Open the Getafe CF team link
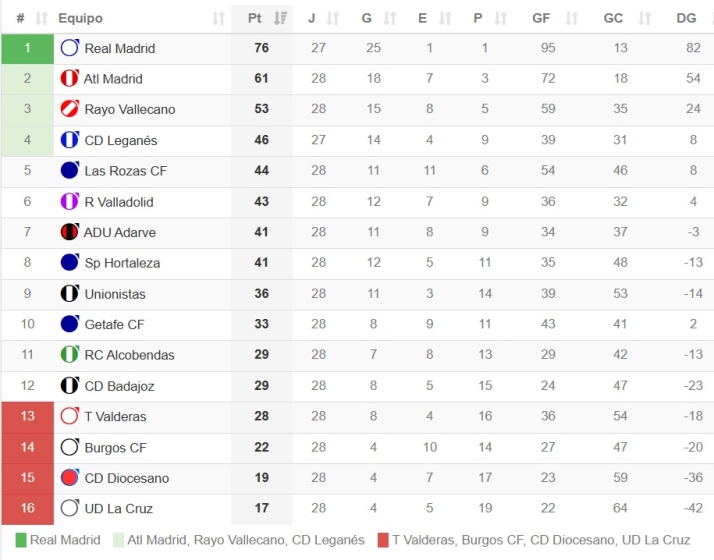 click(114, 324)
